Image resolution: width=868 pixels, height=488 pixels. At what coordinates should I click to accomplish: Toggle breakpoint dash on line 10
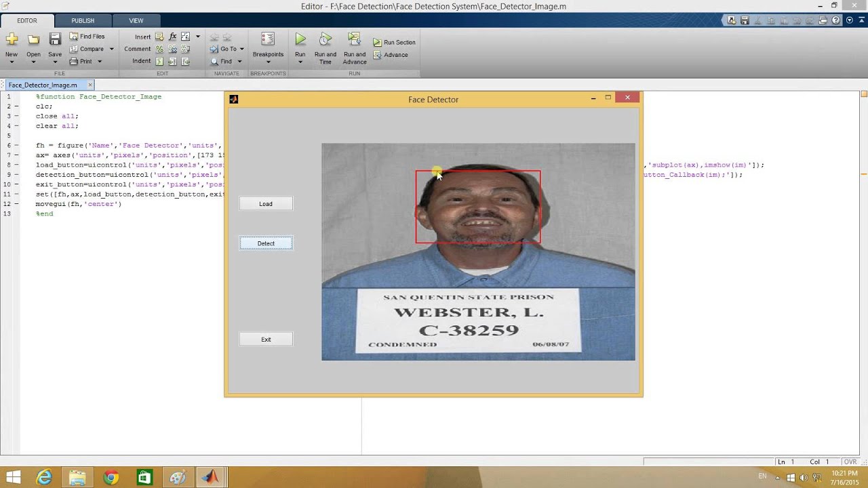(x=16, y=184)
